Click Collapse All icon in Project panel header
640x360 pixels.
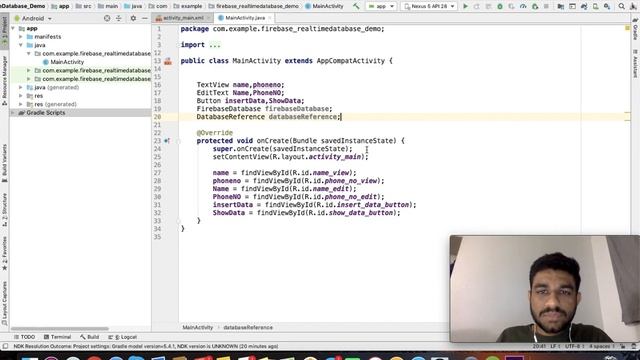(x=119, y=18)
